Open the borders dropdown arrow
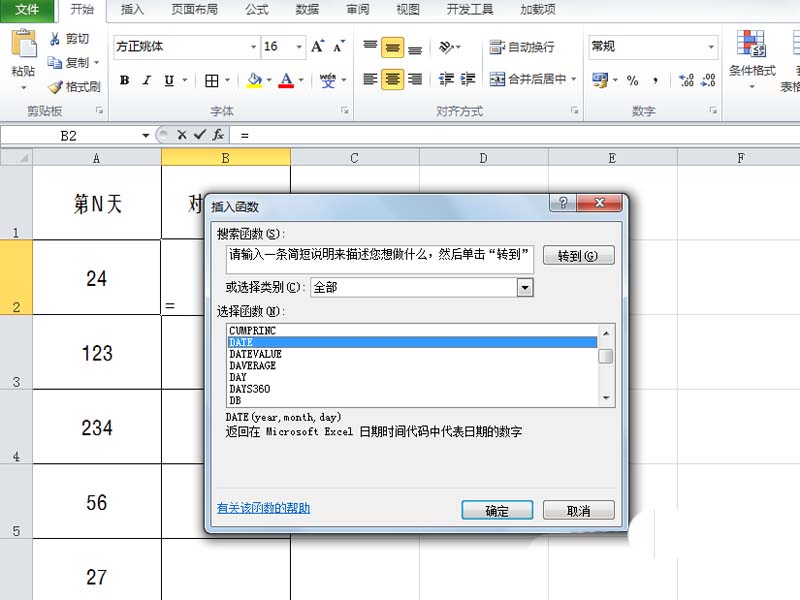This screenshot has height=600, width=800. (x=227, y=80)
